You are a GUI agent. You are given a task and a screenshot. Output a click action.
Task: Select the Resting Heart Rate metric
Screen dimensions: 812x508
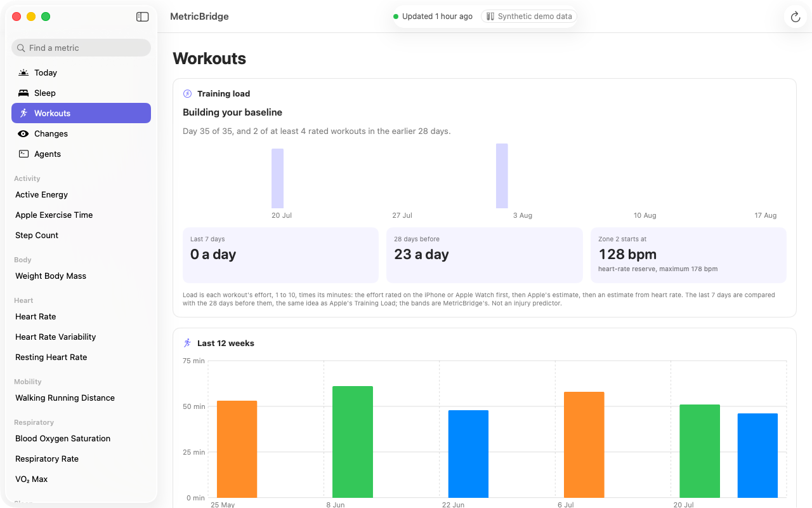[81, 357]
